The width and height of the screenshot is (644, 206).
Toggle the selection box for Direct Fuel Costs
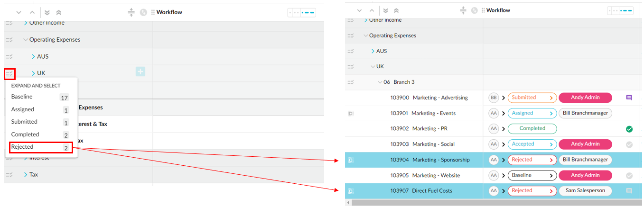(x=351, y=191)
